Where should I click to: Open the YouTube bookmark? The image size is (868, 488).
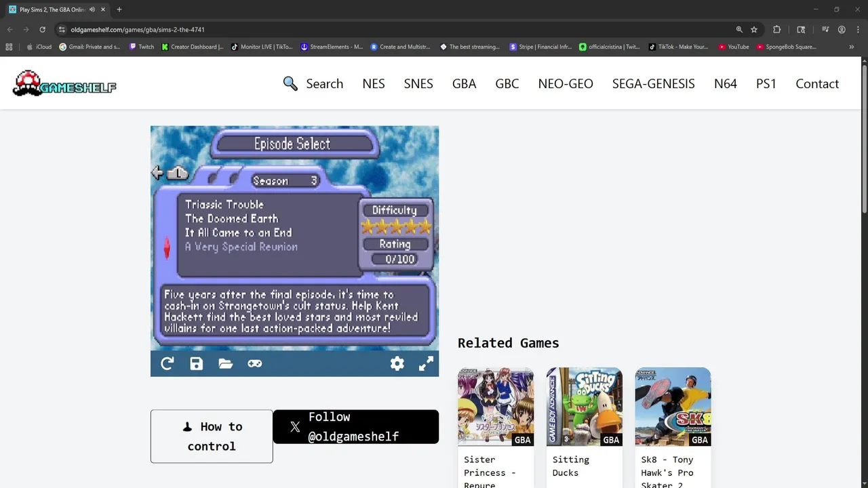click(x=734, y=47)
